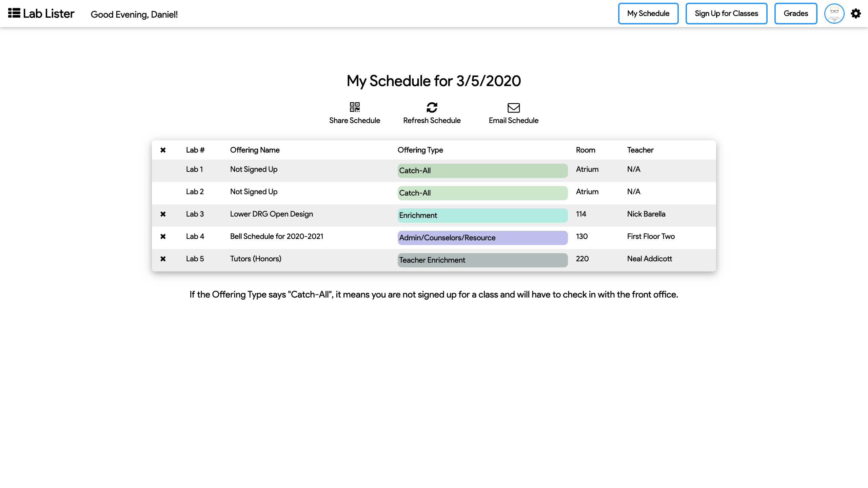Screen dimensions: 868x488
Task: Click room 220 cell
Action: click(x=582, y=259)
